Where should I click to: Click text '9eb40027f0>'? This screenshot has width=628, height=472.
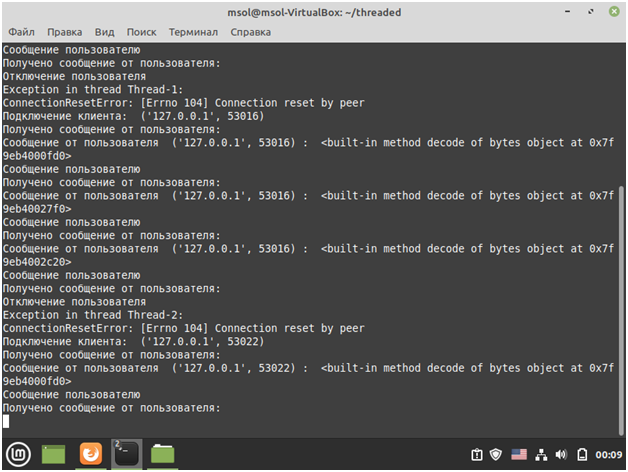[37, 209]
